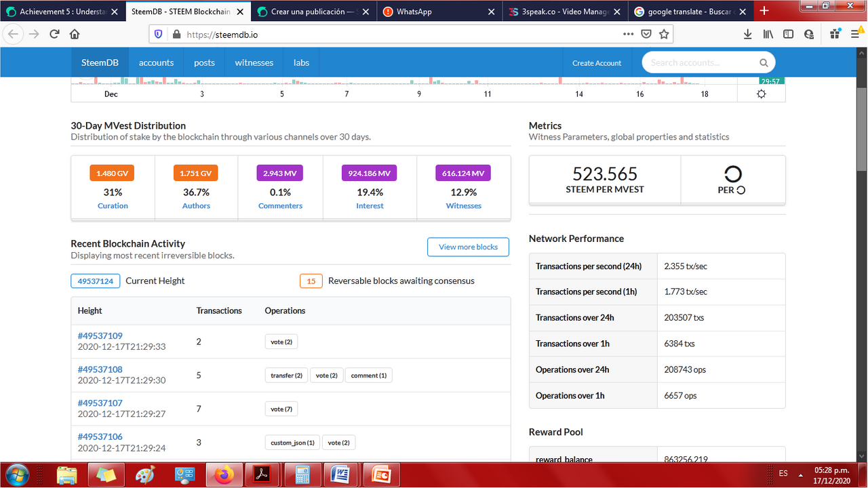868x488 pixels.
Task: Open the Interest distribution link
Action: coord(370,205)
